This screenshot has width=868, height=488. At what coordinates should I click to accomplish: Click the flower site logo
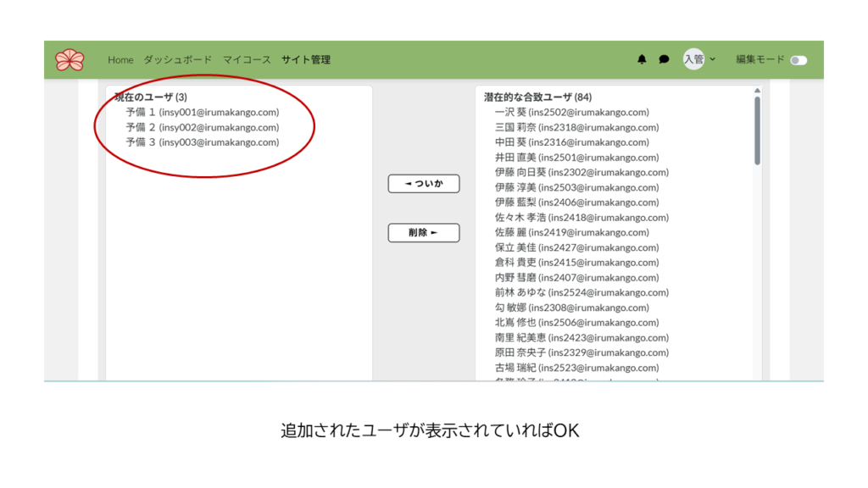70,60
